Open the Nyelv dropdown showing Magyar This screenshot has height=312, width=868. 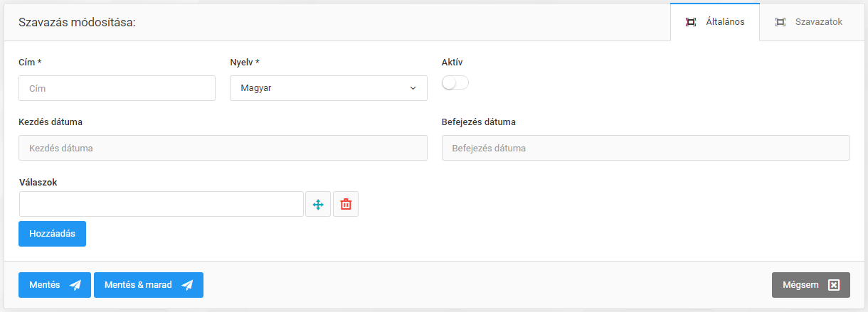point(328,88)
